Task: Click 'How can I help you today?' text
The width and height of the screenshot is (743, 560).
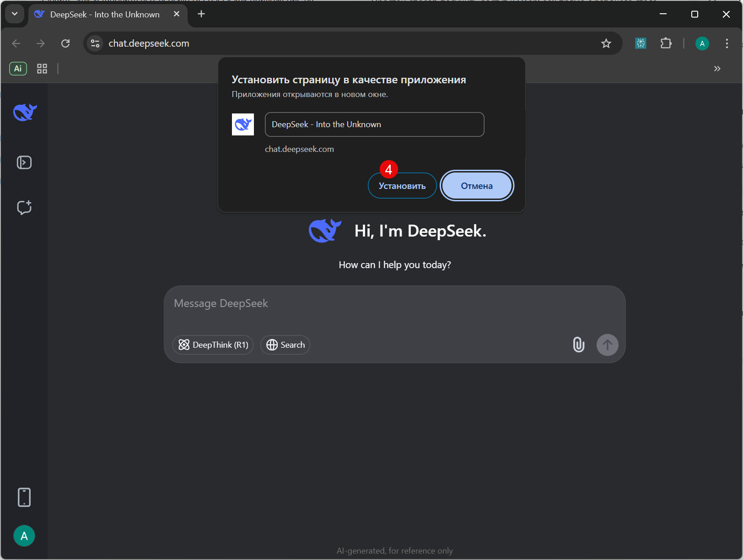Action: click(395, 265)
